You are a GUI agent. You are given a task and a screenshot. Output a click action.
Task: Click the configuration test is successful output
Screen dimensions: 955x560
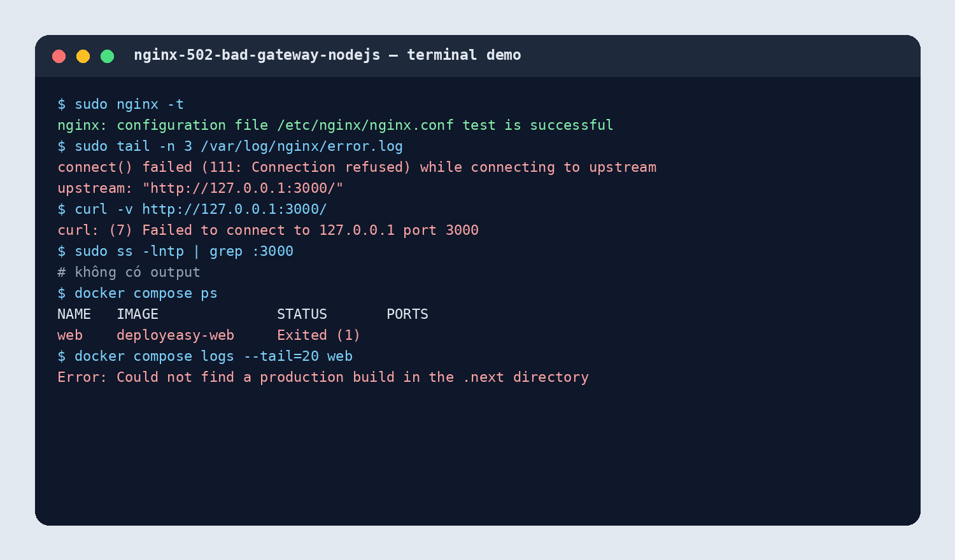(x=336, y=125)
